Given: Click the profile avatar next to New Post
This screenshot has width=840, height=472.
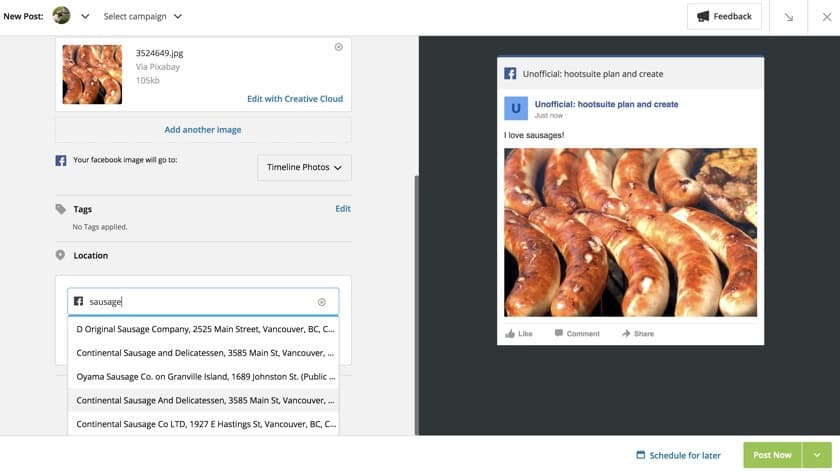Looking at the screenshot, I should pos(62,16).
